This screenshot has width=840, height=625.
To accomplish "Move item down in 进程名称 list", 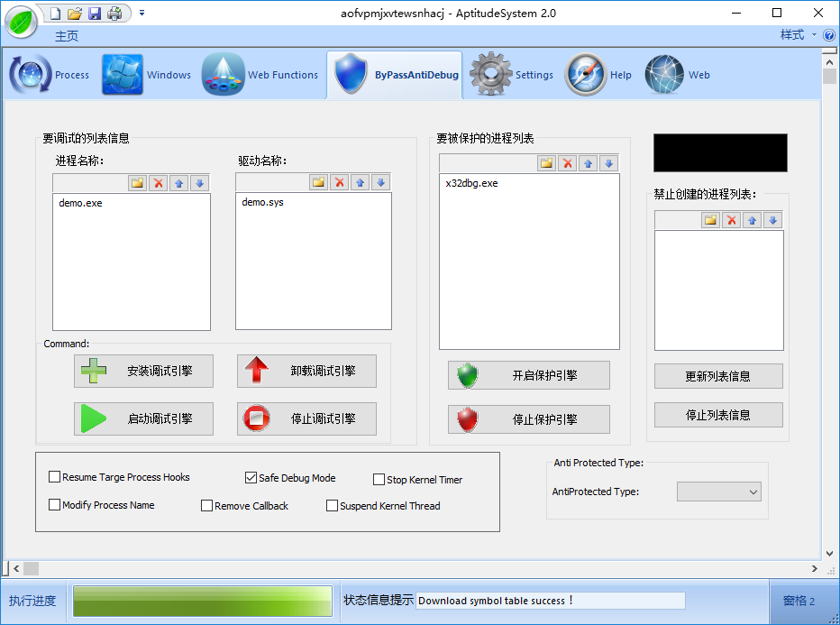I will 199,183.
